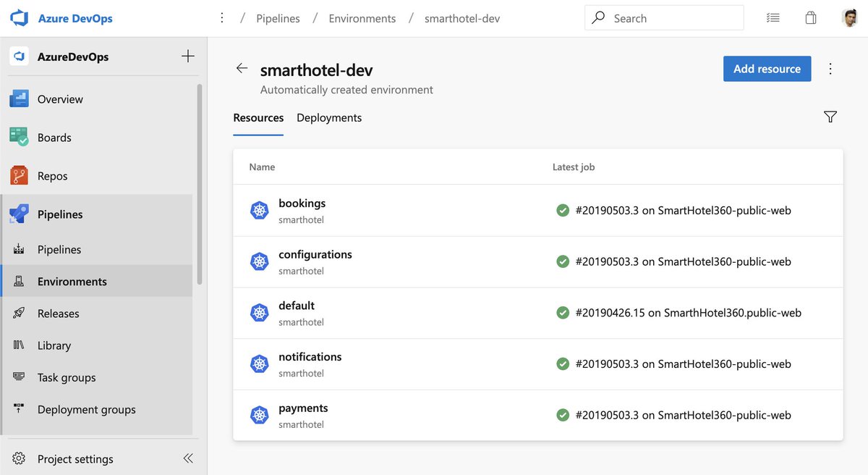Open Boards from the sidebar

tap(54, 137)
